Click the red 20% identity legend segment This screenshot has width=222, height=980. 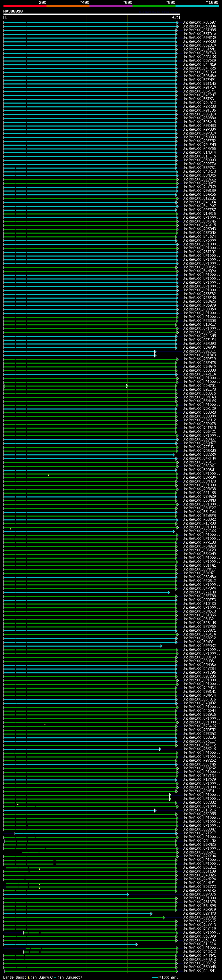click(25, 6)
